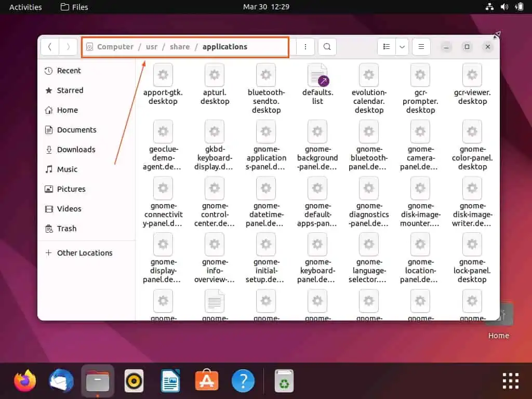Launch Firefox from the dock
This screenshot has height=399, width=532.
[25, 381]
